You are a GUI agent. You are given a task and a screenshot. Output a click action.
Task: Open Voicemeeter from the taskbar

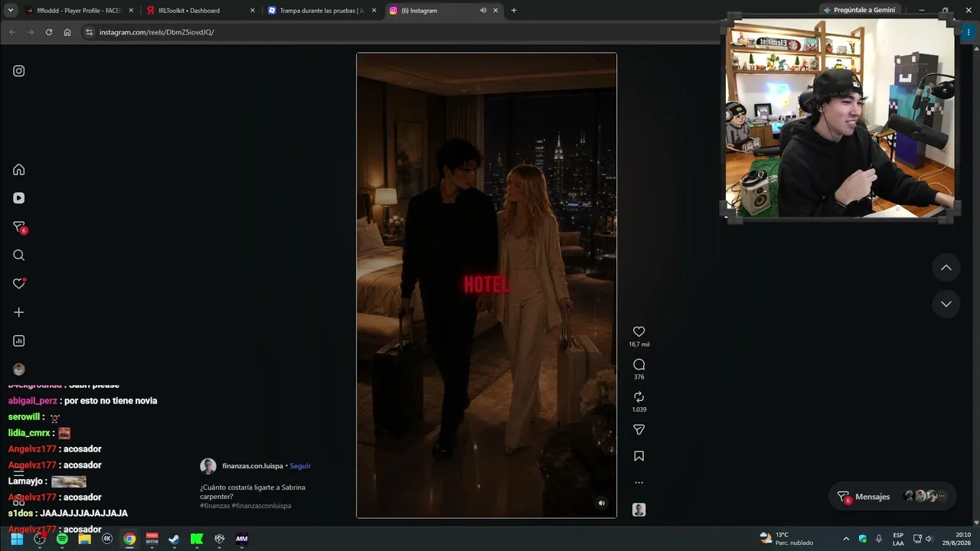152,539
